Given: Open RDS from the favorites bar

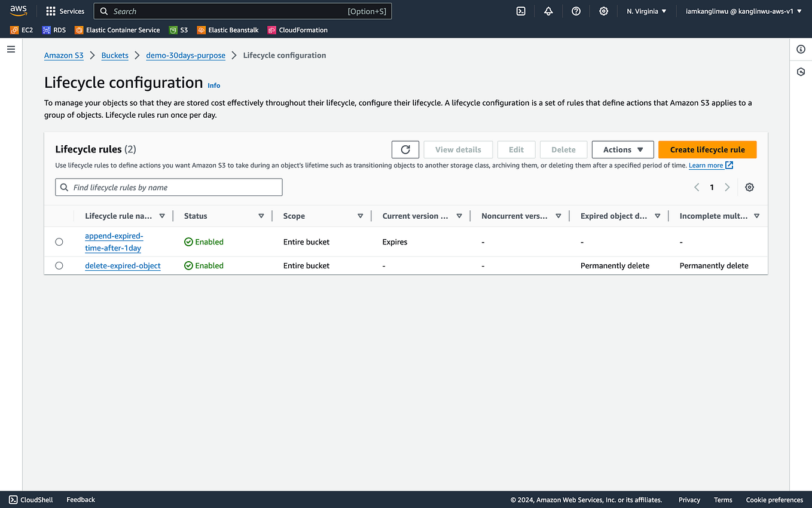Looking at the screenshot, I should point(54,29).
